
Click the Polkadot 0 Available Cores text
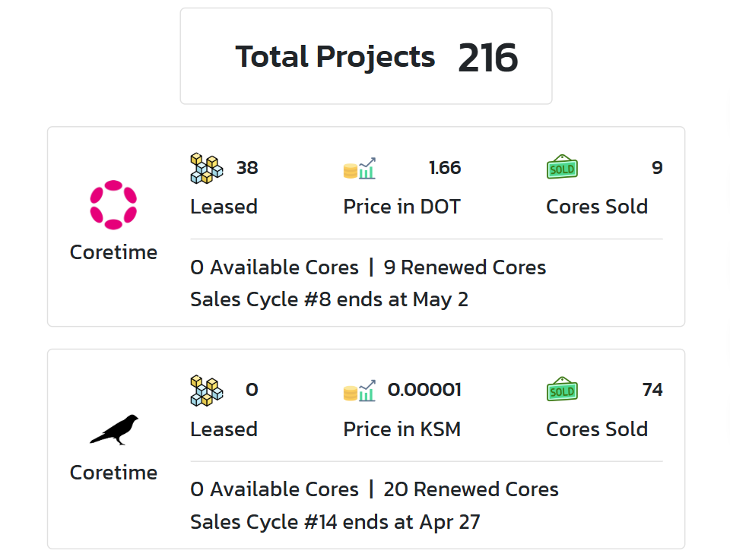coord(274,267)
